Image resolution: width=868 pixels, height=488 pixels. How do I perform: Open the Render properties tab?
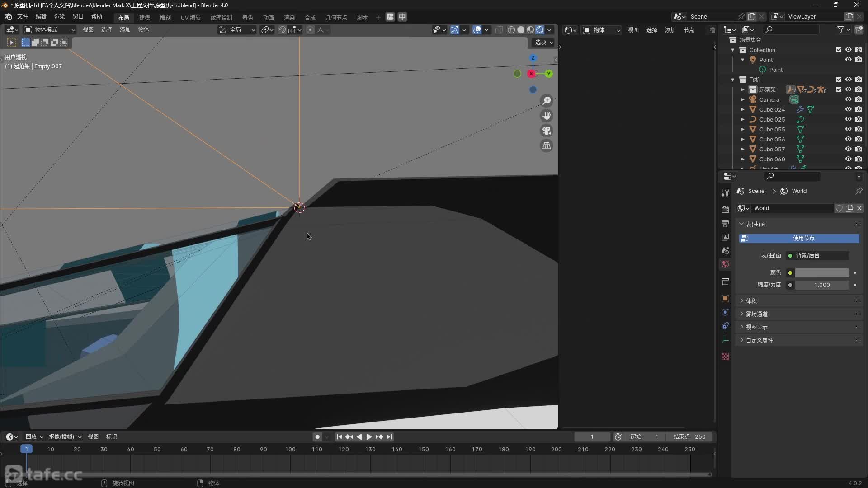coord(725,210)
